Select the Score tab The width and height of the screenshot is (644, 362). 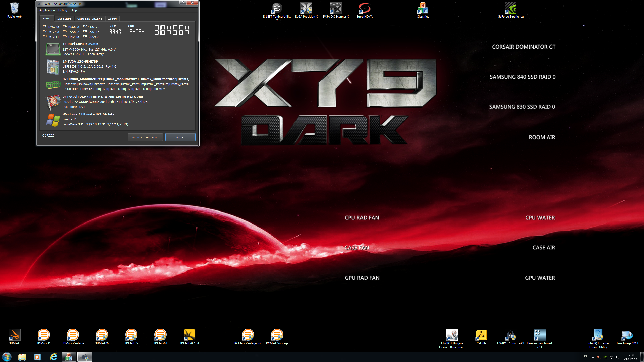tap(47, 18)
